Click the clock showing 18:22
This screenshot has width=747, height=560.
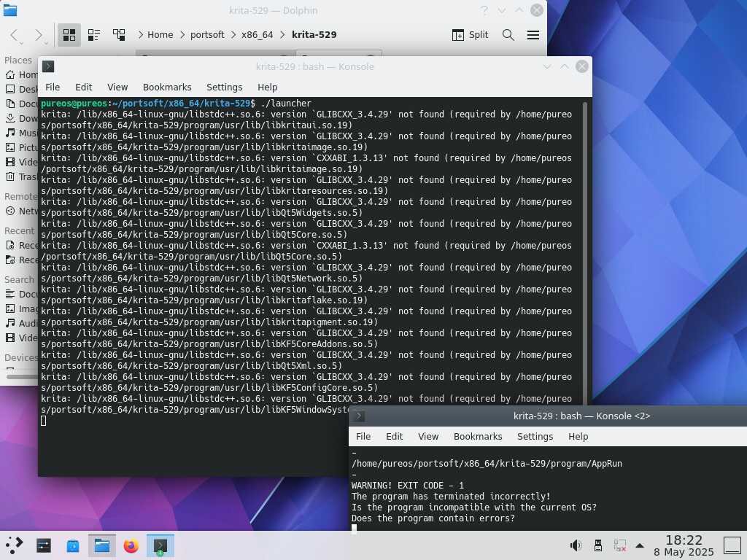[684, 540]
